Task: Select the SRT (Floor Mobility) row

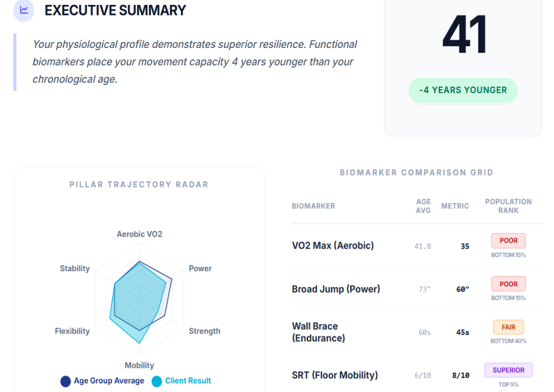Action: click(335, 375)
